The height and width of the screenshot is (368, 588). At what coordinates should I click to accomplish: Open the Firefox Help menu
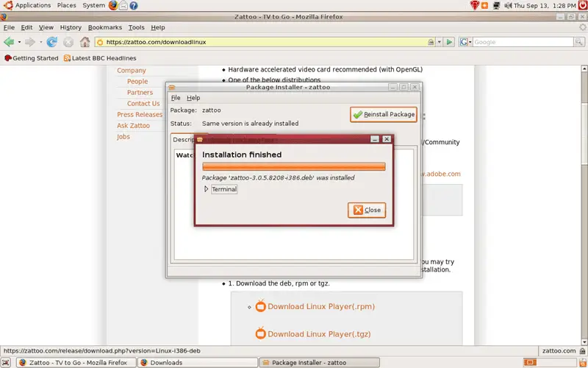158,27
